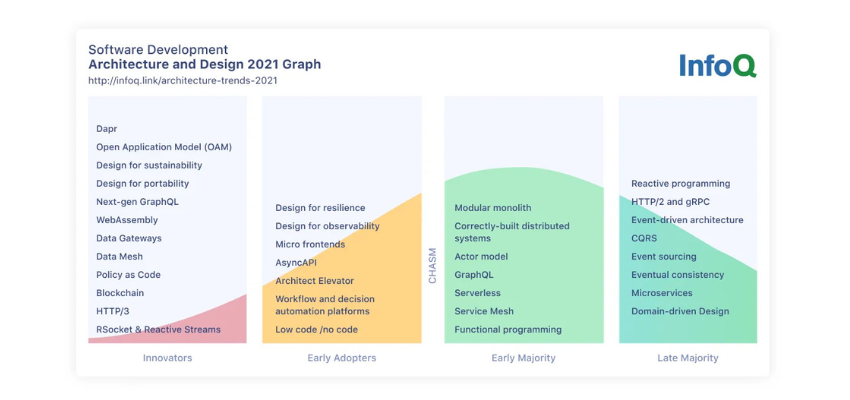Select Service Mesh in Early Majority
This screenshot has height=400, width=850.
[x=484, y=312]
